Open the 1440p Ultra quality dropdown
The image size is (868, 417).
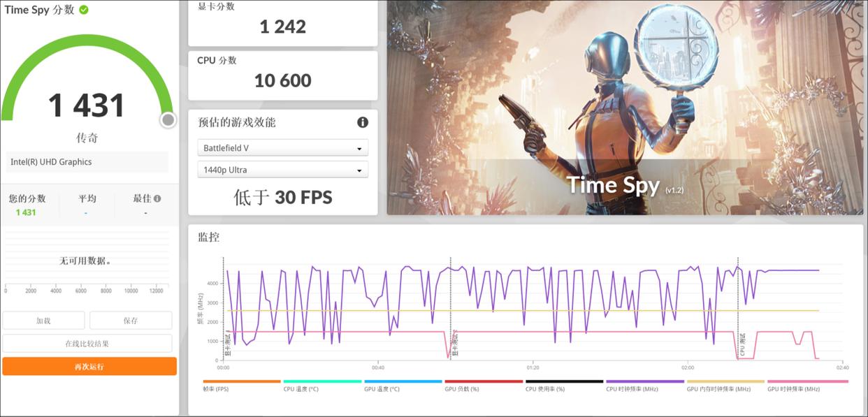(282, 169)
